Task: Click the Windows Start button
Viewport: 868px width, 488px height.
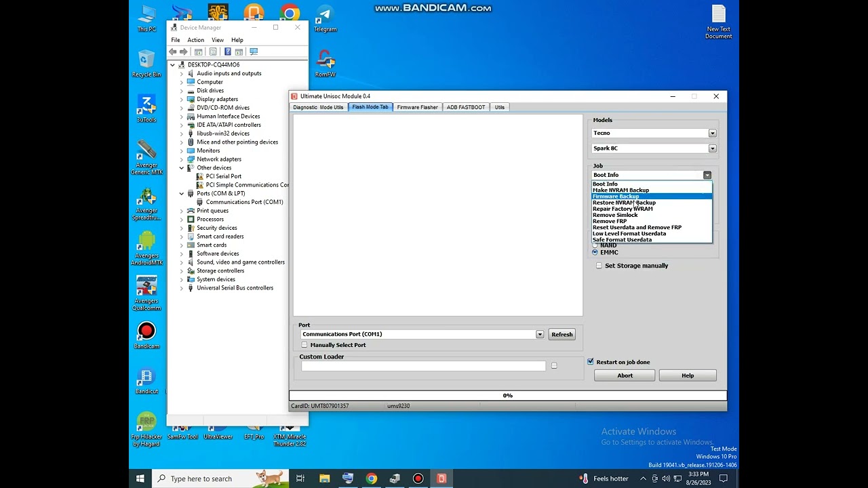Action: click(140, 479)
